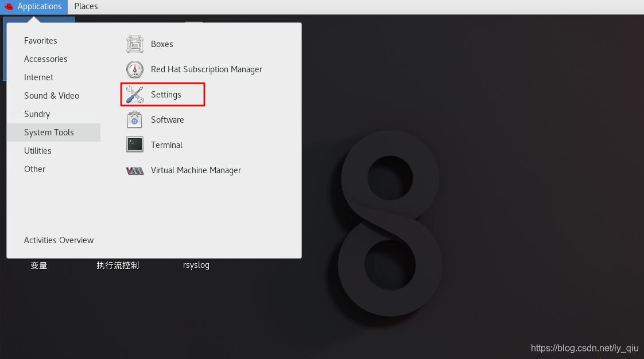Screen dimensions: 644x359
Task: Open the Applications menu
Action: click(x=34, y=6)
